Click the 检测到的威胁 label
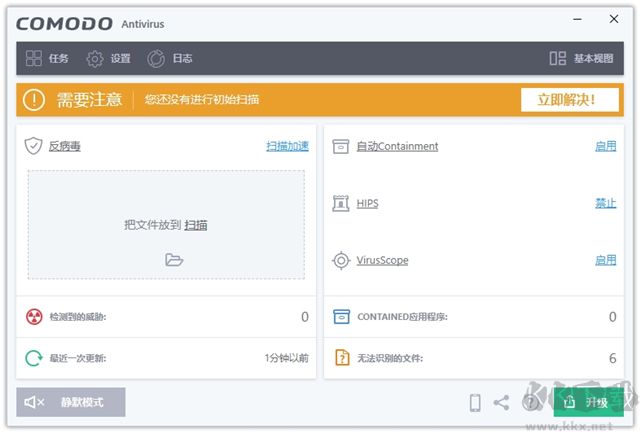 [78, 317]
